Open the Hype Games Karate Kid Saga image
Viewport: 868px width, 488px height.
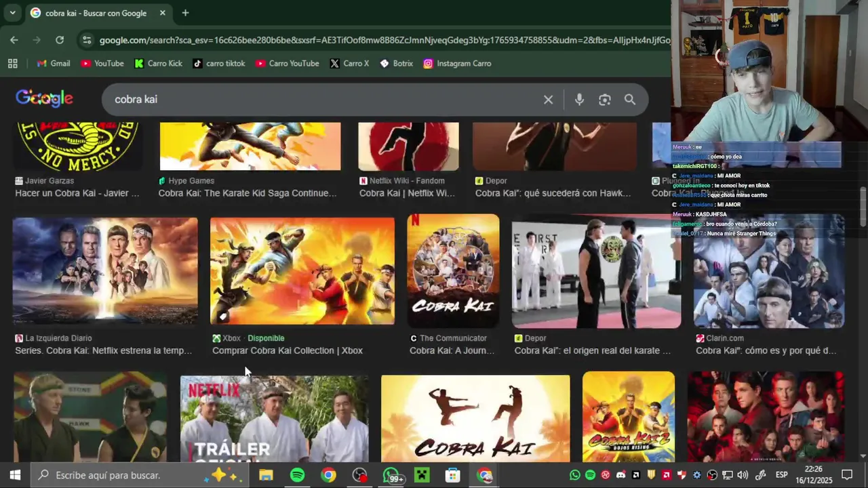tap(250, 146)
